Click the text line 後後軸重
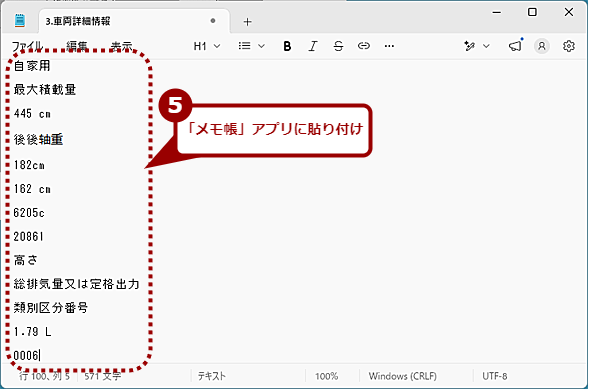Image resolution: width=589 pixels, height=390 pixels. [38, 140]
